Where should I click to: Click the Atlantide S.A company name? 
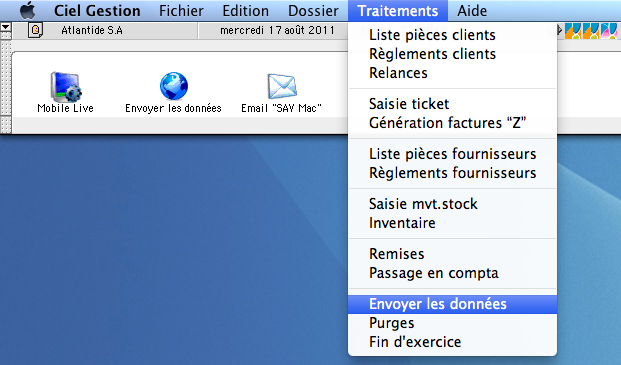(92, 30)
